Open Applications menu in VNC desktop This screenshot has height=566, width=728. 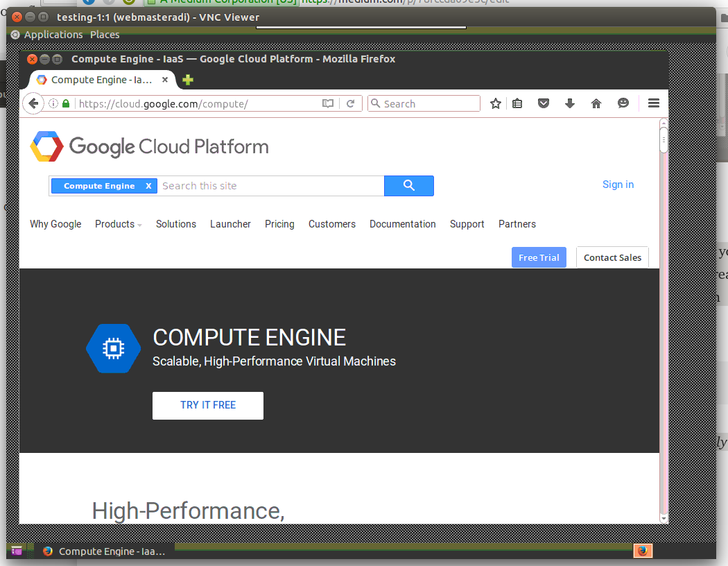[x=53, y=35]
